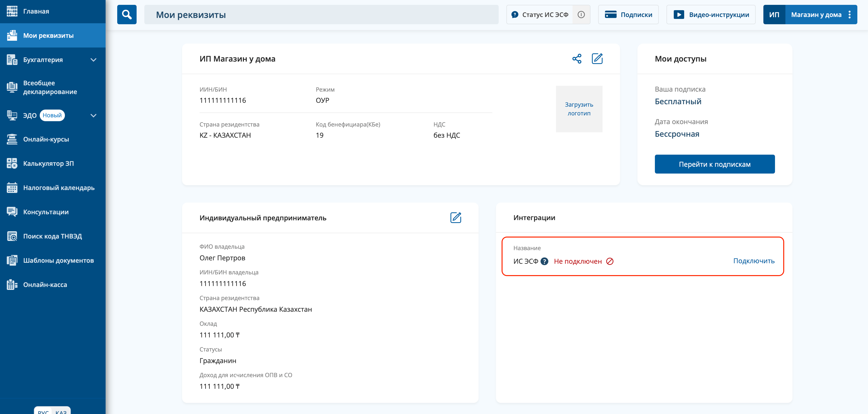Click Перейти к подпискам button
Screen dimensions: 868x414
point(714,164)
